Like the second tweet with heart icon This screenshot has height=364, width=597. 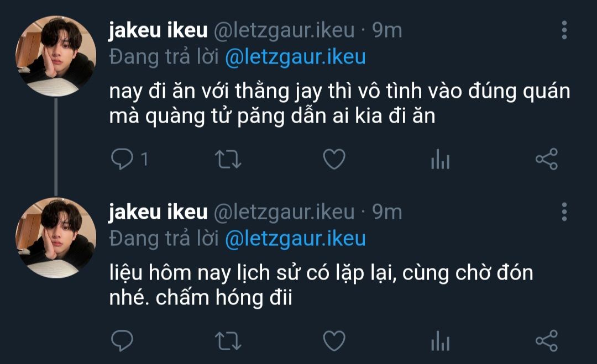[x=334, y=340]
